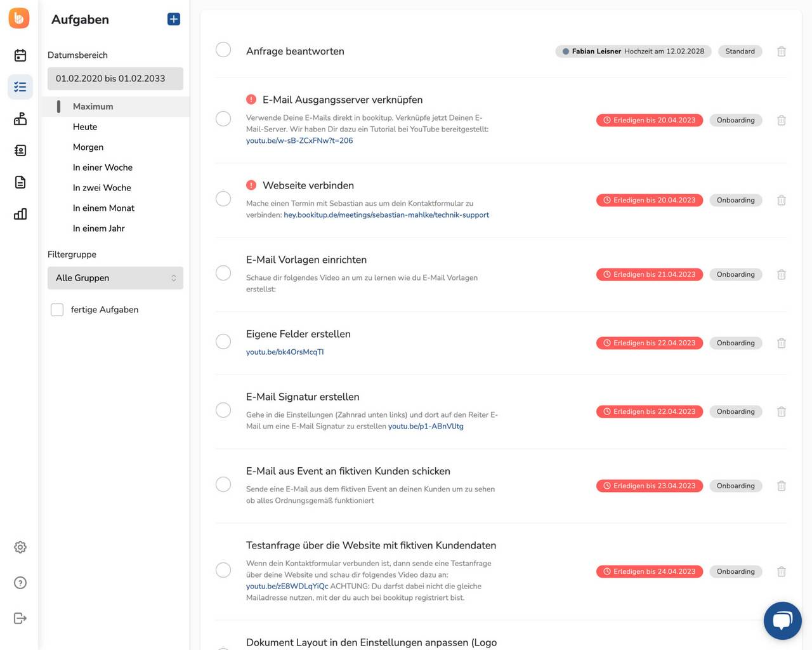Select the 'Heute' date range option

click(x=85, y=127)
